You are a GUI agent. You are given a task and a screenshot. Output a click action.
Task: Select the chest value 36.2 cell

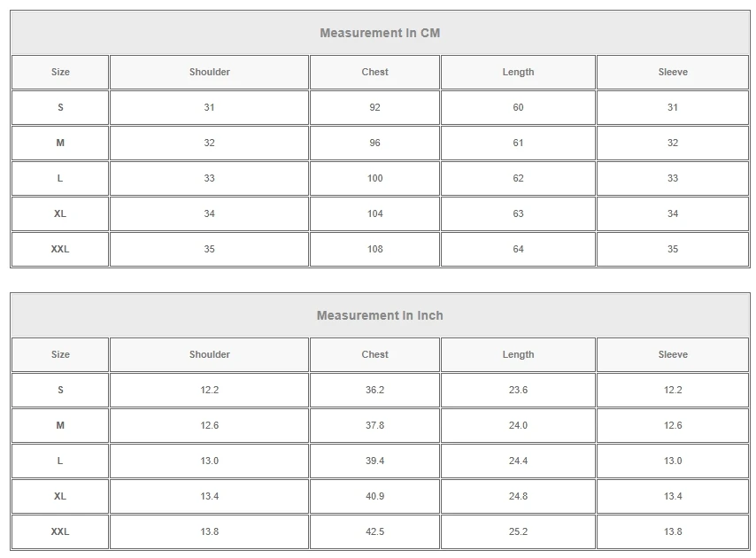click(374, 390)
